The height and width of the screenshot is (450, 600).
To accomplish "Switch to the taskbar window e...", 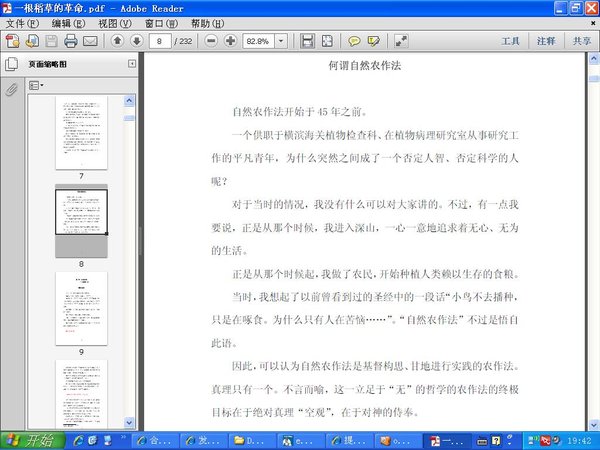I will tap(301, 441).
